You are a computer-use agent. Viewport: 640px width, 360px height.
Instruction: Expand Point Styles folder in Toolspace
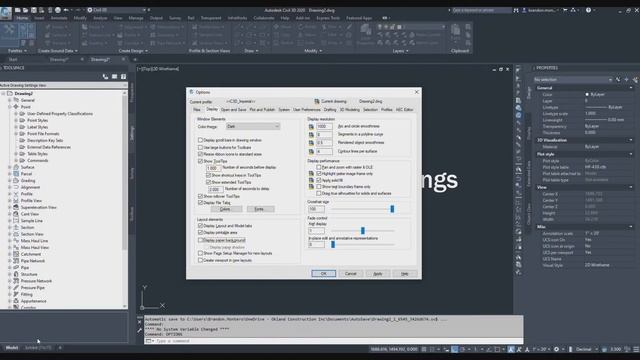[x=16, y=120]
